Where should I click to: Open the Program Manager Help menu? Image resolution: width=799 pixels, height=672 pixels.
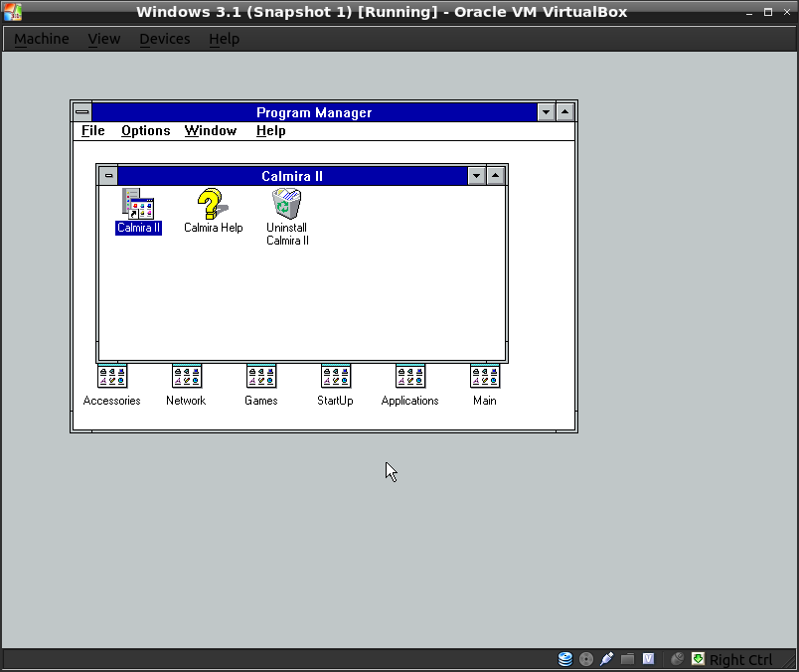pos(270,131)
